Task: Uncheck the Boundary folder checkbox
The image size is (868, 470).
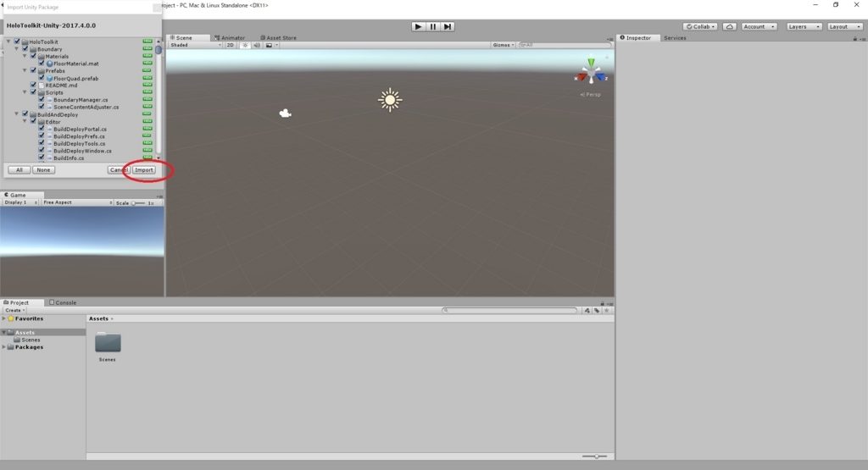Action: [x=25, y=48]
